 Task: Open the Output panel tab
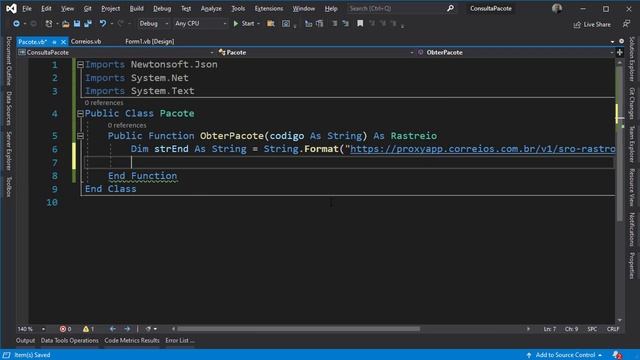point(25,340)
